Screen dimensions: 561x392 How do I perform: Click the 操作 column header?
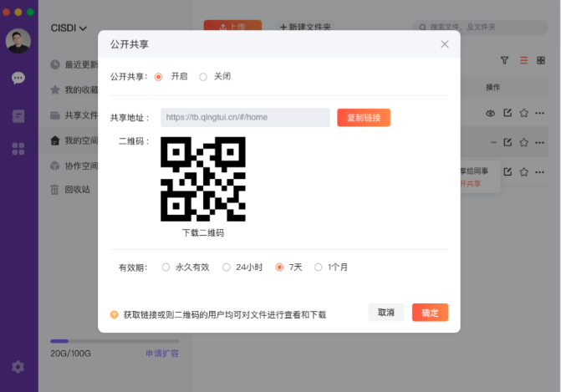492,87
